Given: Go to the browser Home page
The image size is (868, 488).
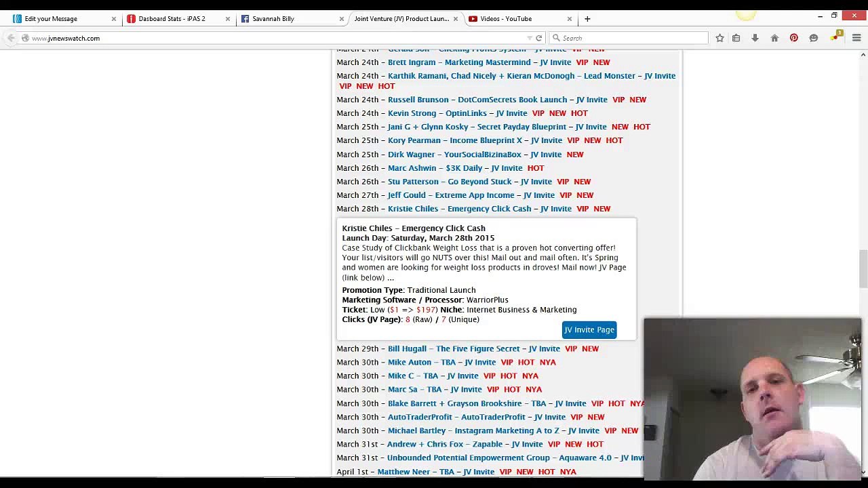Looking at the screenshot, I should tap(774, 38).
